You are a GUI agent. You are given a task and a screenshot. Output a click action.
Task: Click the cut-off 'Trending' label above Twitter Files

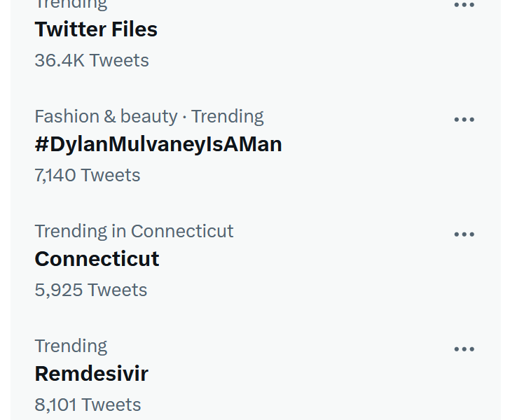pyautogui.click(x=71, y=4)
